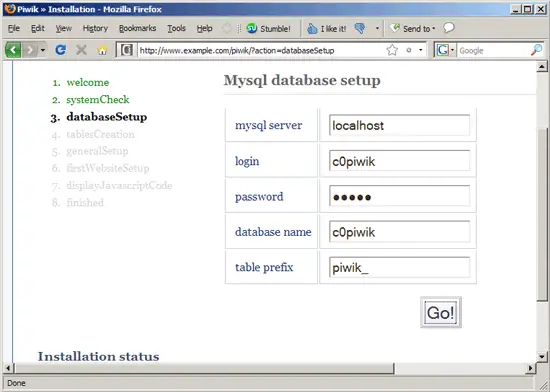This screenshot has width=550, height=392.
Task: Go to Home with the house icon
Action: (x=102, y=50)
